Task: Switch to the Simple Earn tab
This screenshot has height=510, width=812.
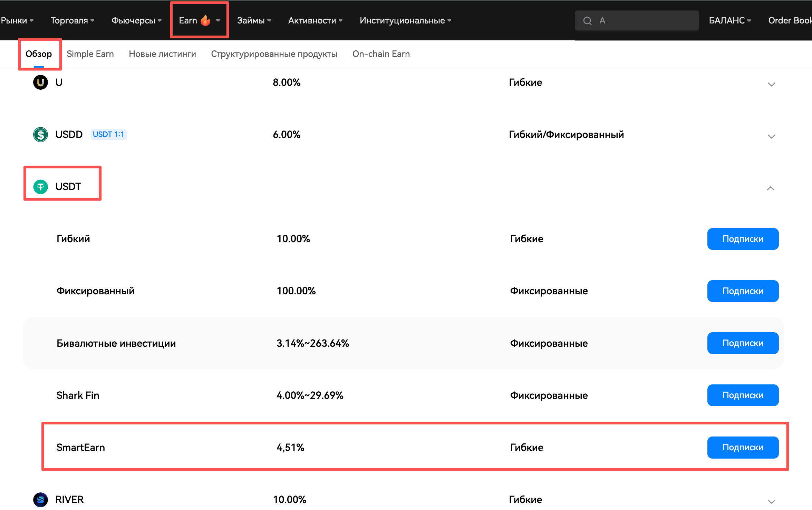Action: coord(90,54)
